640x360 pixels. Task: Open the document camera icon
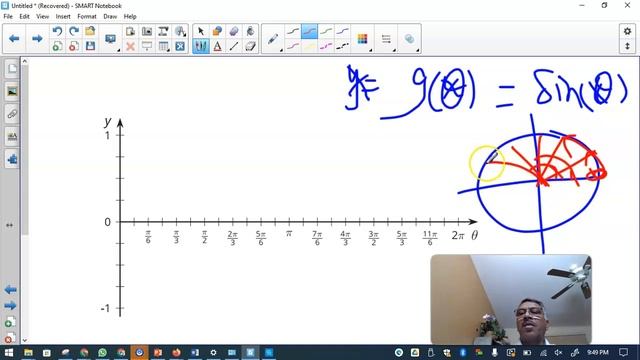163,31
